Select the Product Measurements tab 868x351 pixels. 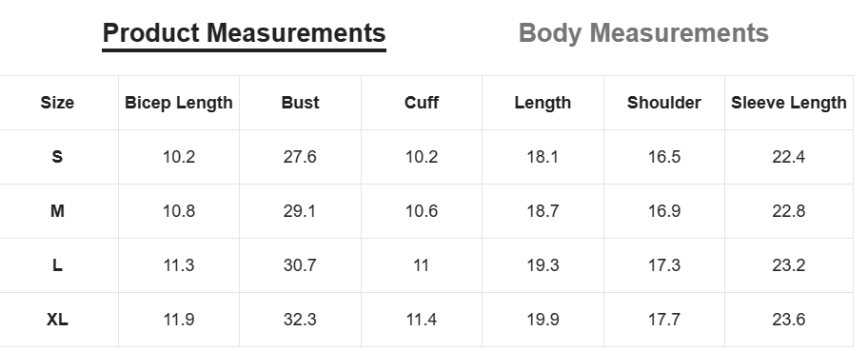[244, 34]
